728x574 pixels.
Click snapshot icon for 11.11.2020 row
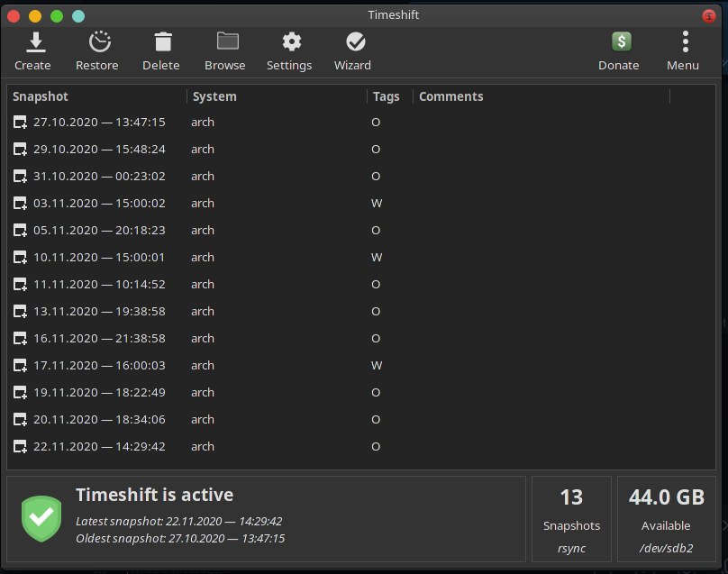[20, 284]
